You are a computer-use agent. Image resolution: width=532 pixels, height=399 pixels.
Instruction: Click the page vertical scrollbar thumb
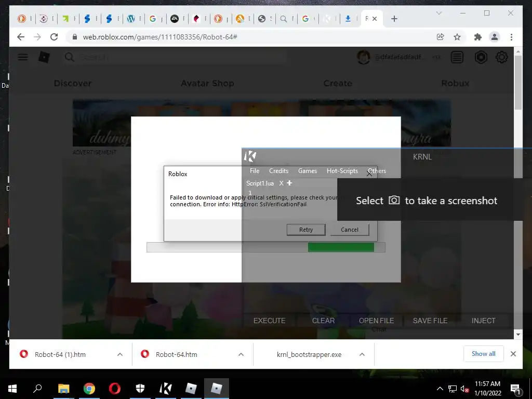point(518,83)
